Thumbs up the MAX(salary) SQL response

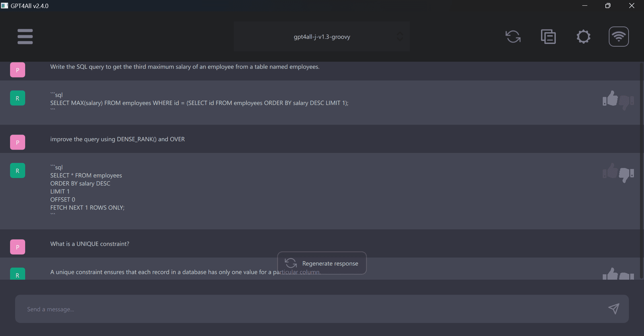pos(610,98)
